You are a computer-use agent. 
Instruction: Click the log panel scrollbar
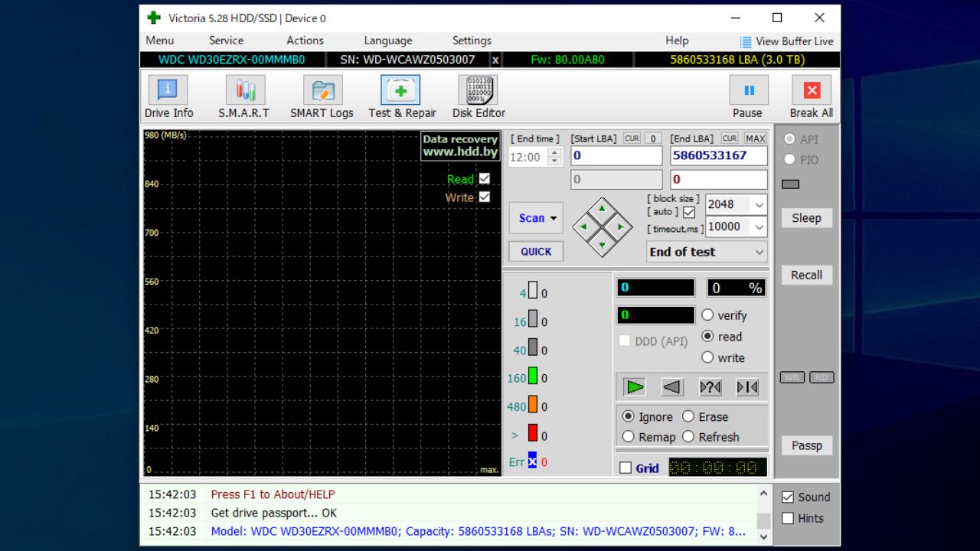point(763,514)
